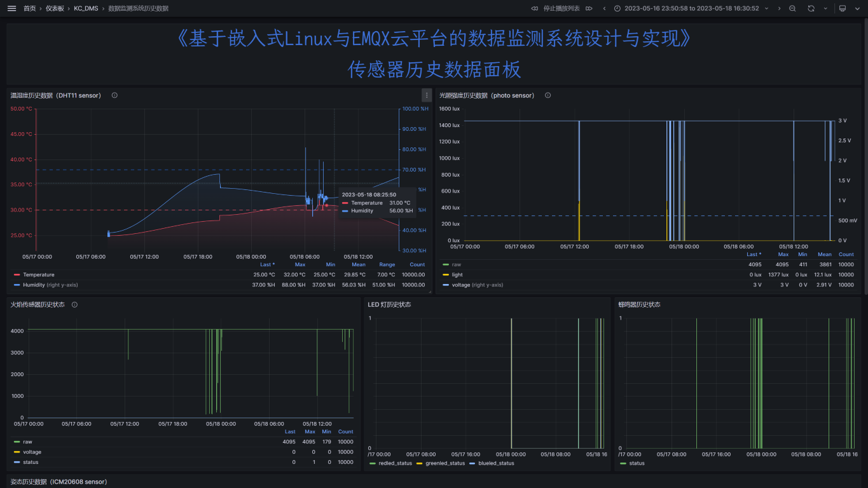The height and width of the screenshot is (488, 868).
Task: Toggle light series in photo sensor legend
Action: click(457, 274)
